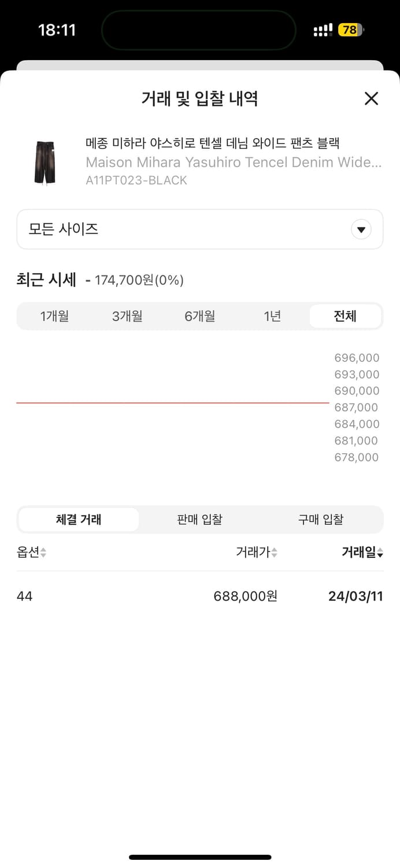Tap the cellular signal indicator

tap(322, 29)
